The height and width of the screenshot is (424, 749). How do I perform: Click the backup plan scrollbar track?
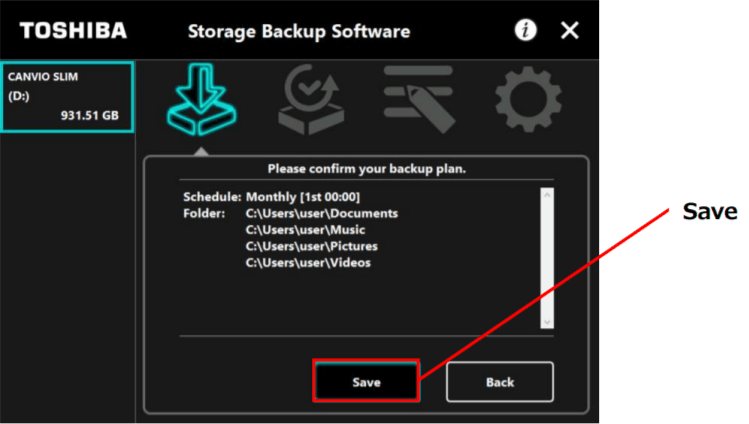(x=546, y=257)
